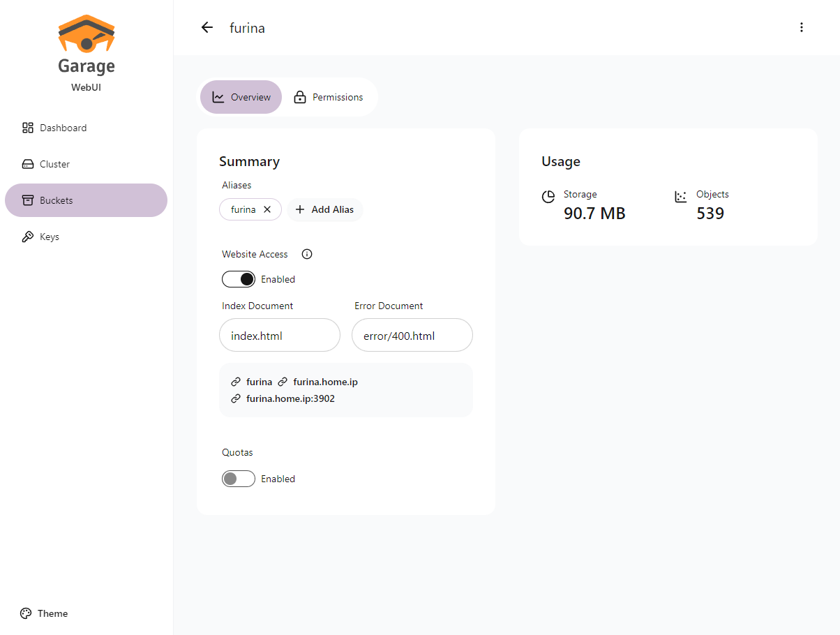
Task: Open the furina.home.ip link
Action: click(x=325, y=382)
